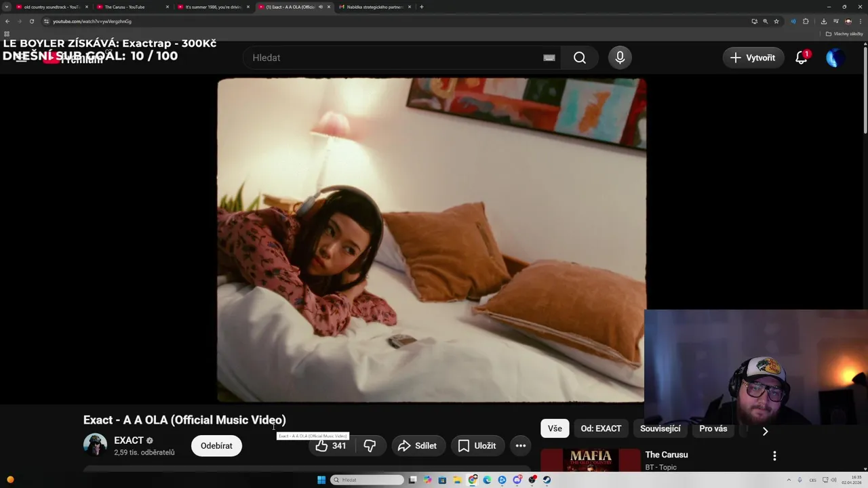The height and width of the screenshot is (488, 868).
Task: Click 'The Carusu' recommended video title
Action: point(667,455)
